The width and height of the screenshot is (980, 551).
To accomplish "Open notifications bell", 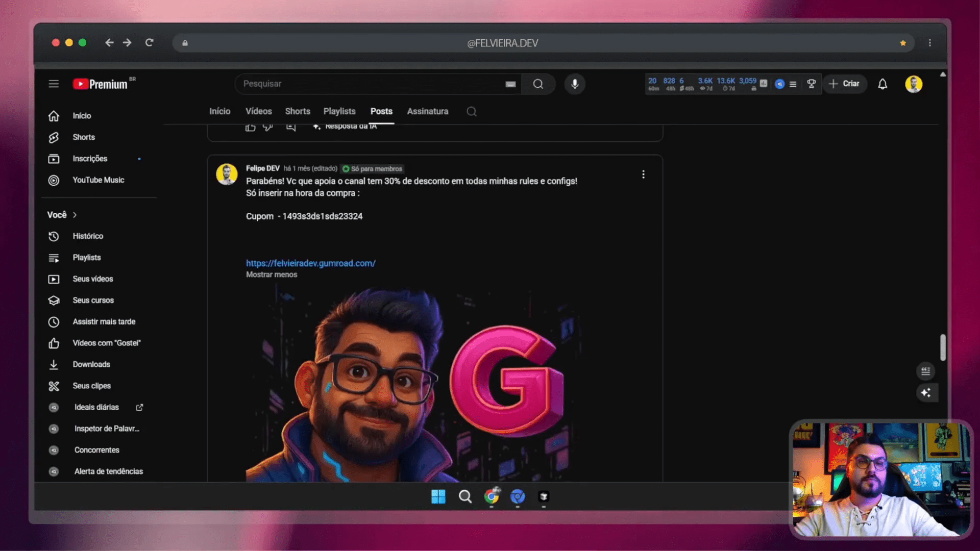I will pos(883,84).
